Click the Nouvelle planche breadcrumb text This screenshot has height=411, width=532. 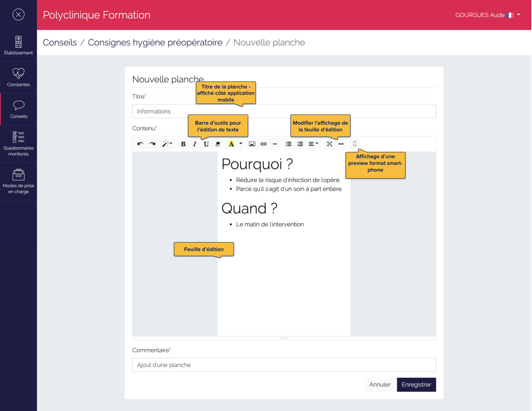269,43
